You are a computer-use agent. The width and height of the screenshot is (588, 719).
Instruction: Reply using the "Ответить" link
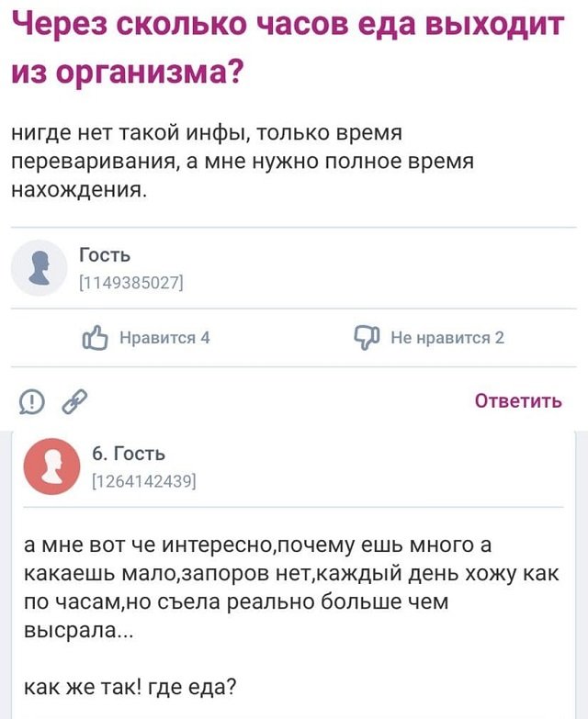pyautogui.click(x=517, y=400)
